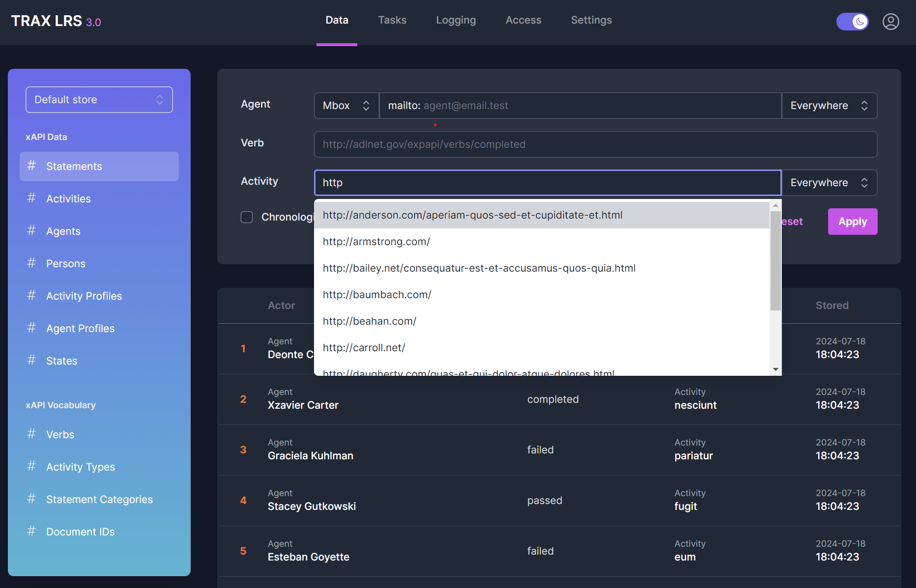This screenshot has height=588, width=916.
Task: Open the Default store dropdown
Action: click(99, 100)
